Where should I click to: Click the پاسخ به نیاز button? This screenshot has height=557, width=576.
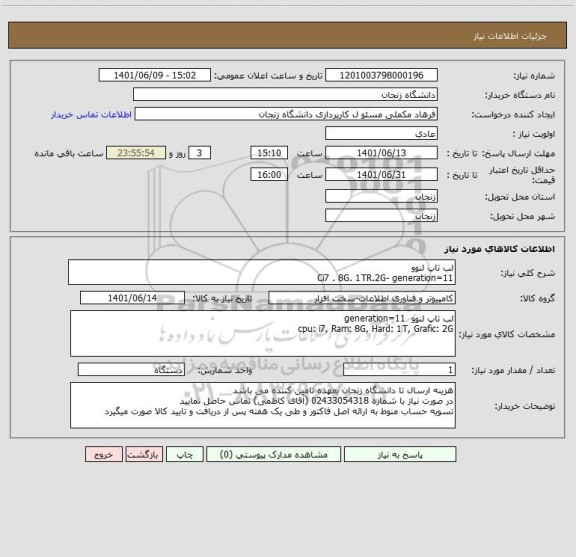pyautogui.click(x=400, y=454)
